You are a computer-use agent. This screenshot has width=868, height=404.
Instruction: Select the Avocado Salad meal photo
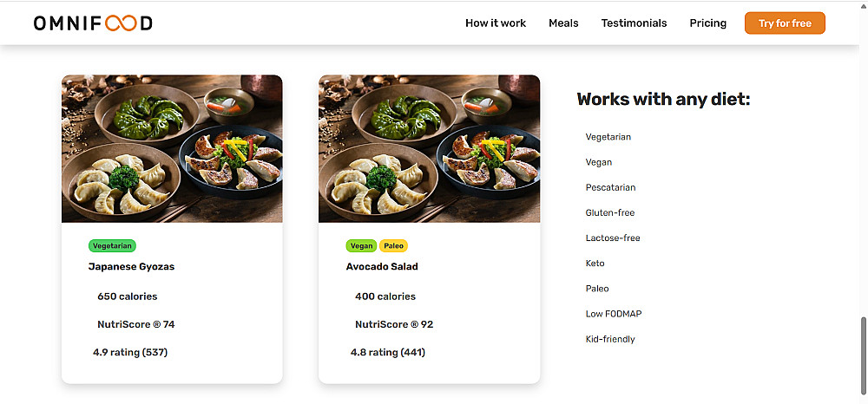click(x=429, y=148)
